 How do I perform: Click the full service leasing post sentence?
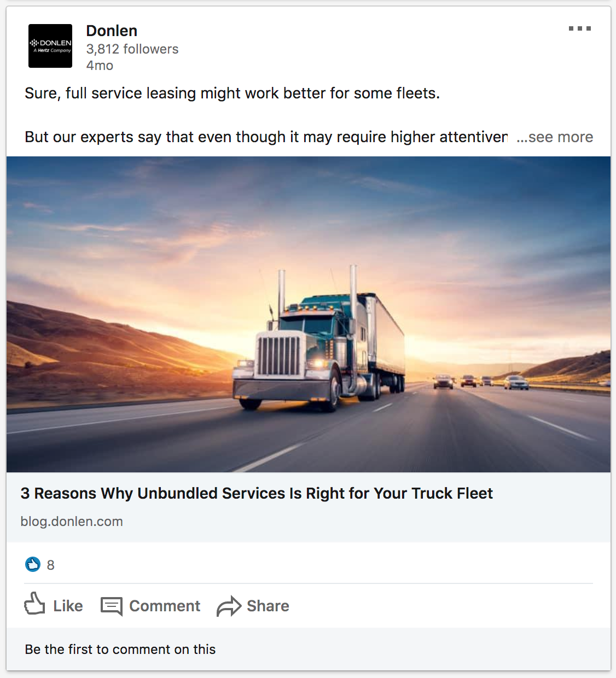pyautogui.click(x=232, y=93)
